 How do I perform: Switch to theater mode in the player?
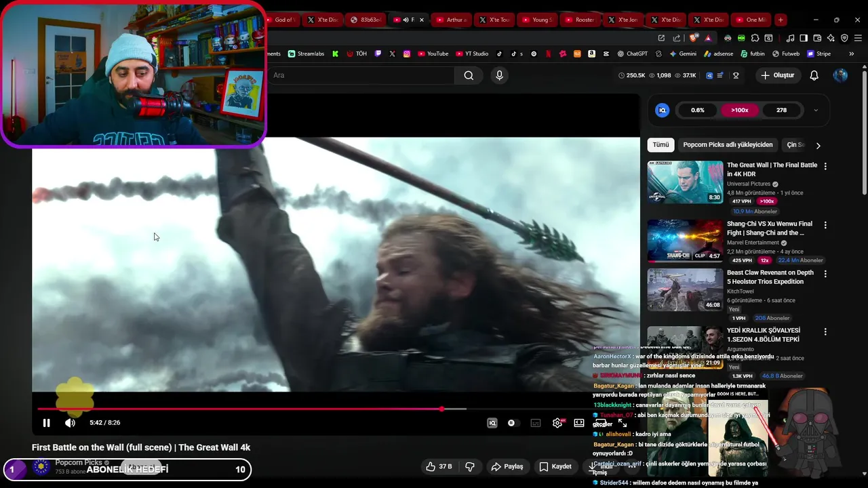[x=579, y=423]
